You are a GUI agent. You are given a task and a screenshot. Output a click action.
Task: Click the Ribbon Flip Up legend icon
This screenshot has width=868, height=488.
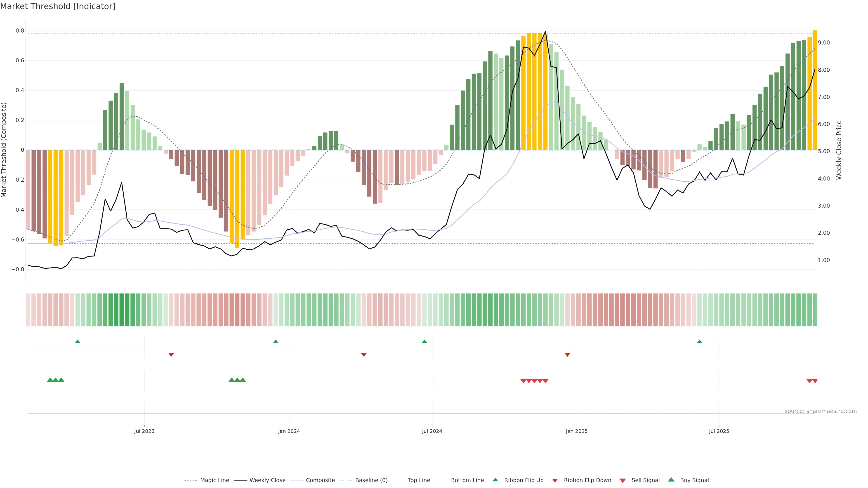point(495,480)
